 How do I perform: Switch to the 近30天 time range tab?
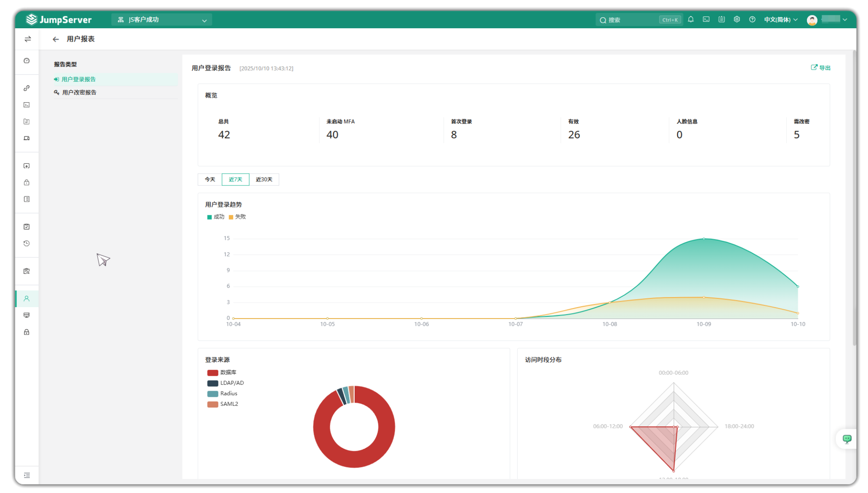coord(264,180)
